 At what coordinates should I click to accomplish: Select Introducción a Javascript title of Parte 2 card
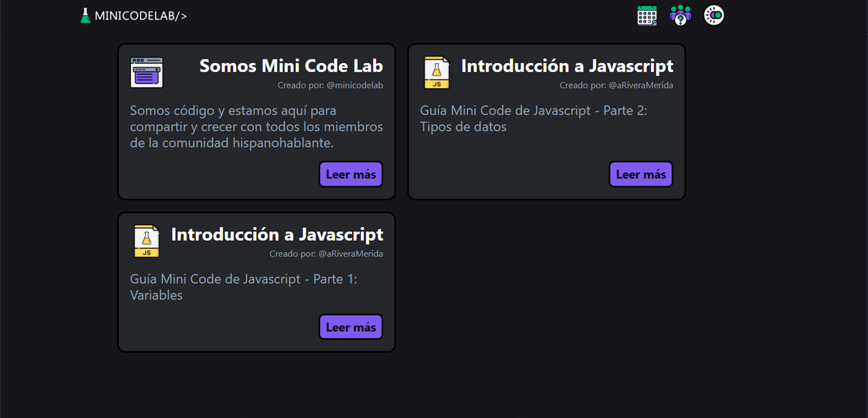coord(567,66)
